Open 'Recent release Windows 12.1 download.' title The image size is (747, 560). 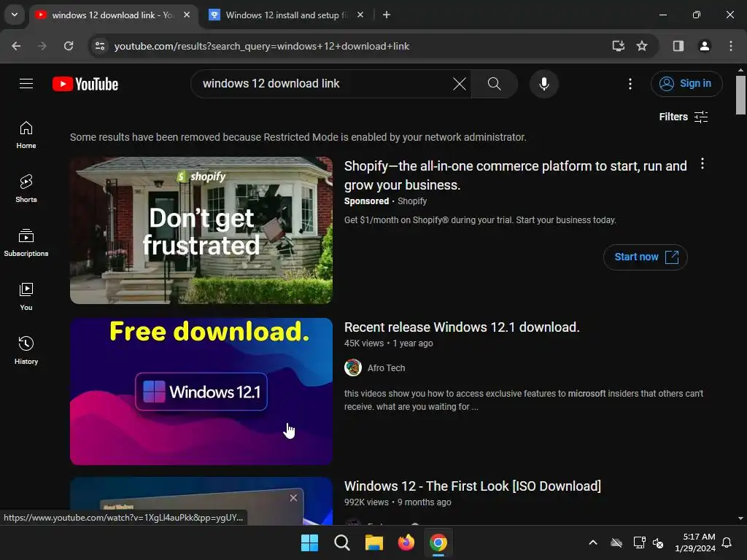[462, 327]
